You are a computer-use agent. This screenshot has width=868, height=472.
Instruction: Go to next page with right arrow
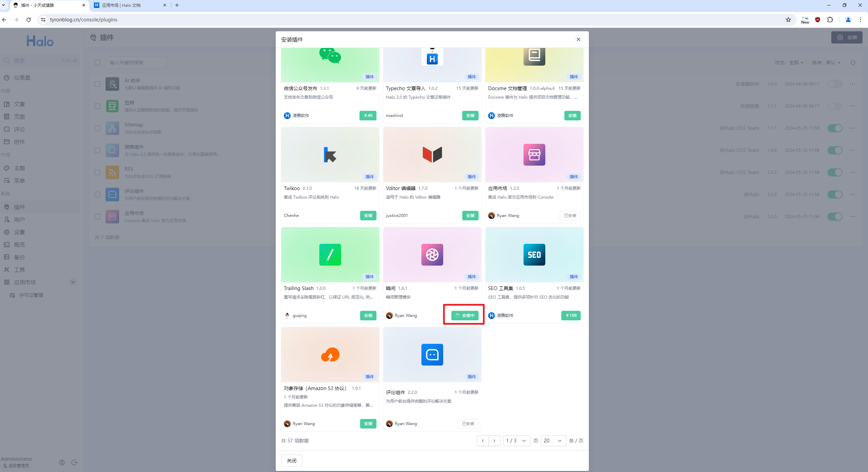(494, 441)
